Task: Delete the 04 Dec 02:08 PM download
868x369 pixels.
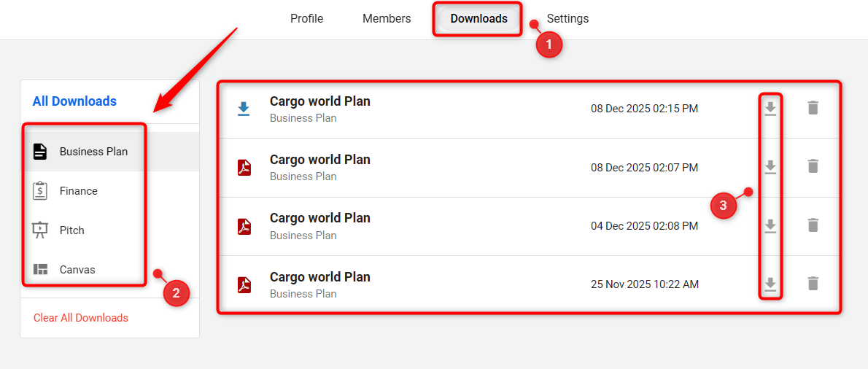Action: point(813,225)
